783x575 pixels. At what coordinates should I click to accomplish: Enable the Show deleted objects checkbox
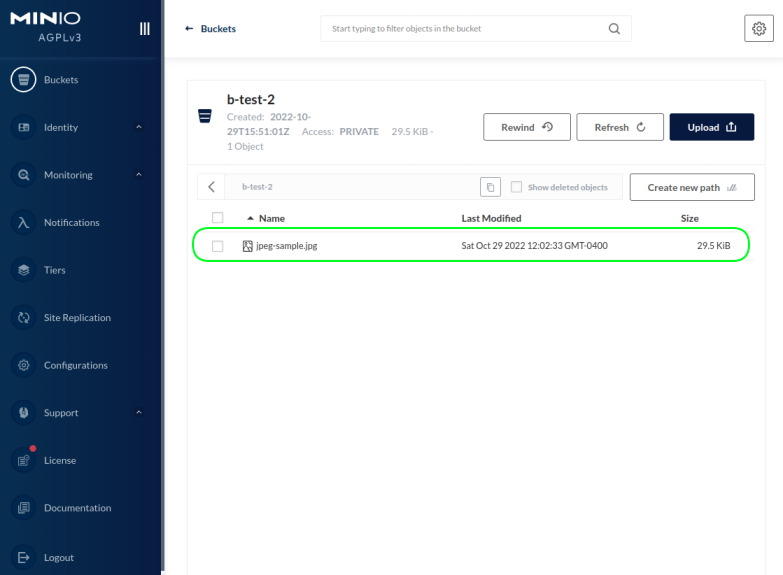tap(516, 187)
